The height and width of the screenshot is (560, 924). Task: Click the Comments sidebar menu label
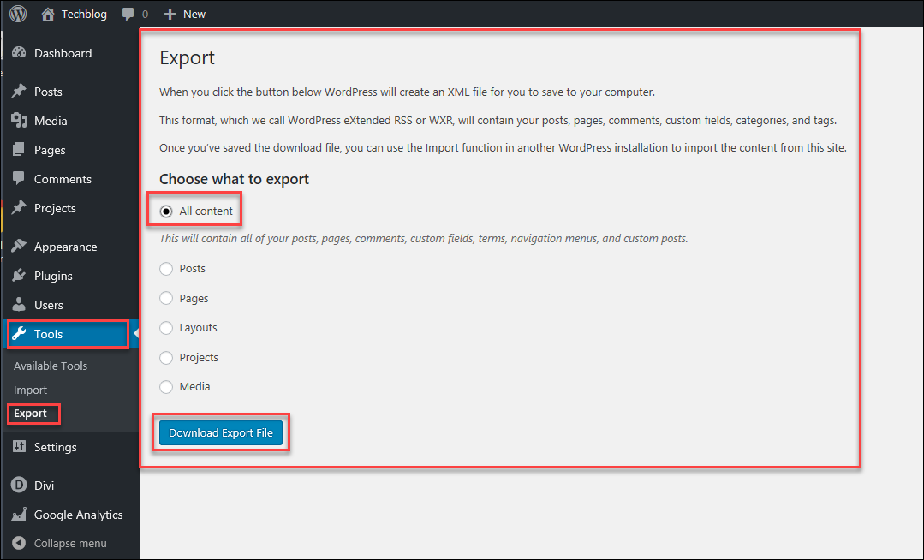(x=63, y=179)
